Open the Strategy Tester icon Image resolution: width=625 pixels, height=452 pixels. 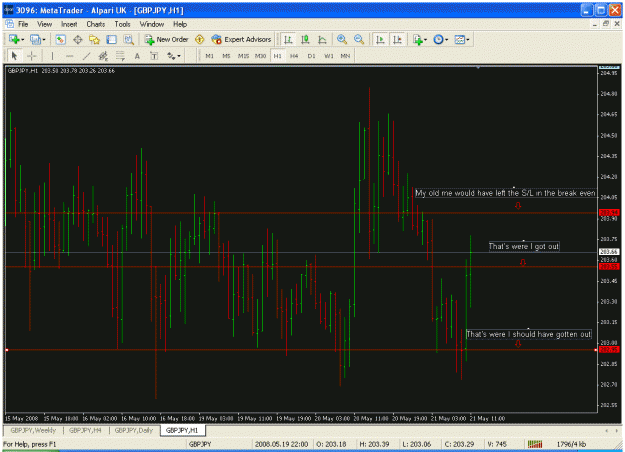coord(128,39)
